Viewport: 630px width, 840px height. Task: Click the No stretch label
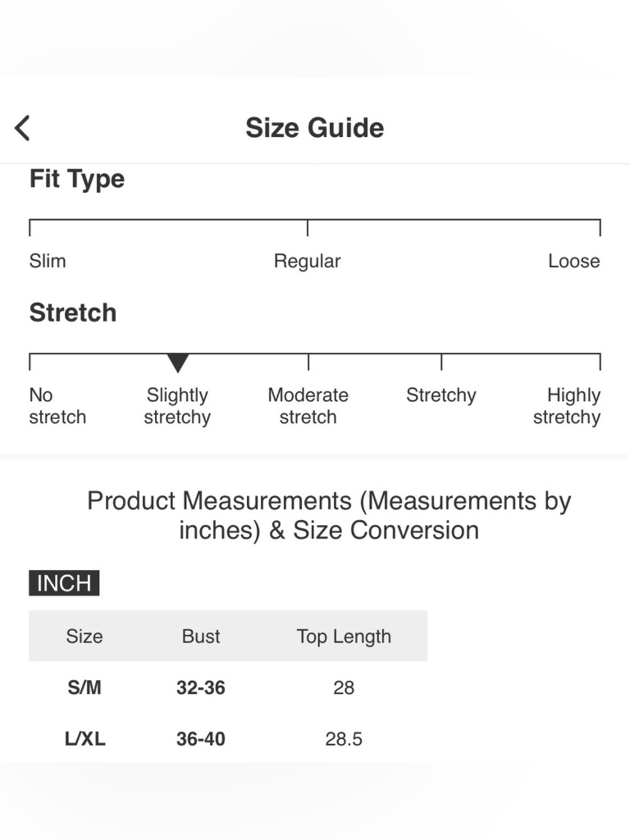57,406
